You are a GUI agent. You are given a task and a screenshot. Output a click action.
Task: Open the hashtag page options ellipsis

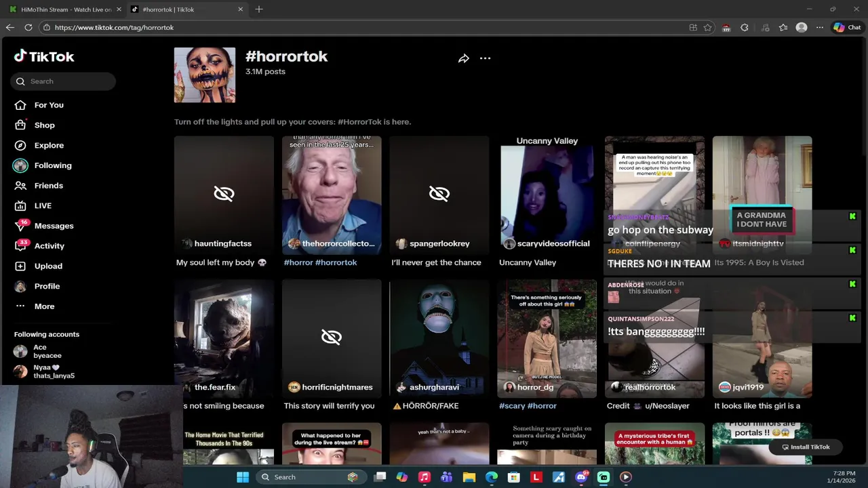(485, 58)
